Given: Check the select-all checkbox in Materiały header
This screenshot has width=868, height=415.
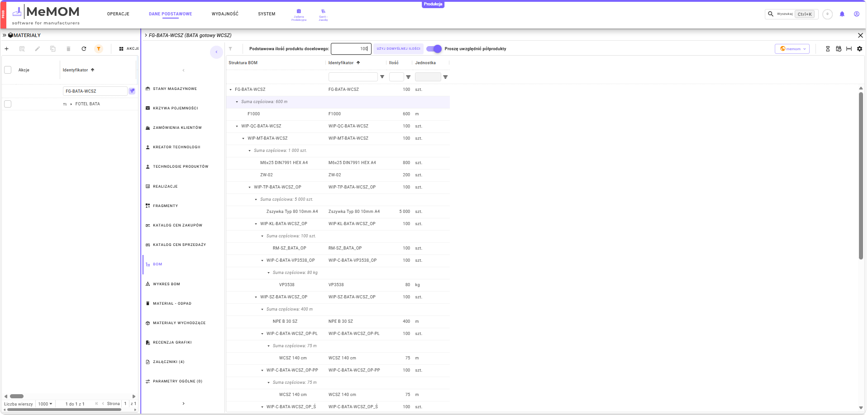Looking at the screenshot, I should click(8, 70).
